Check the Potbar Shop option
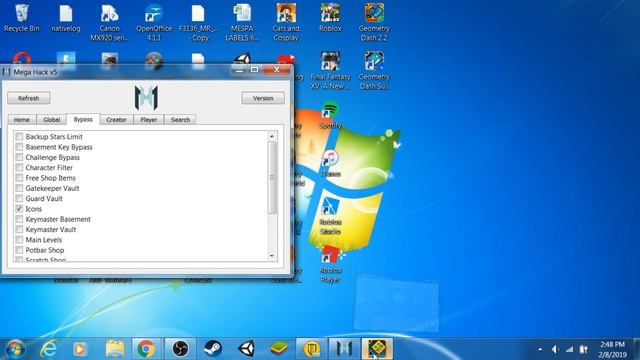The width and height of the screenshot is (640, 360). (19, 250)
